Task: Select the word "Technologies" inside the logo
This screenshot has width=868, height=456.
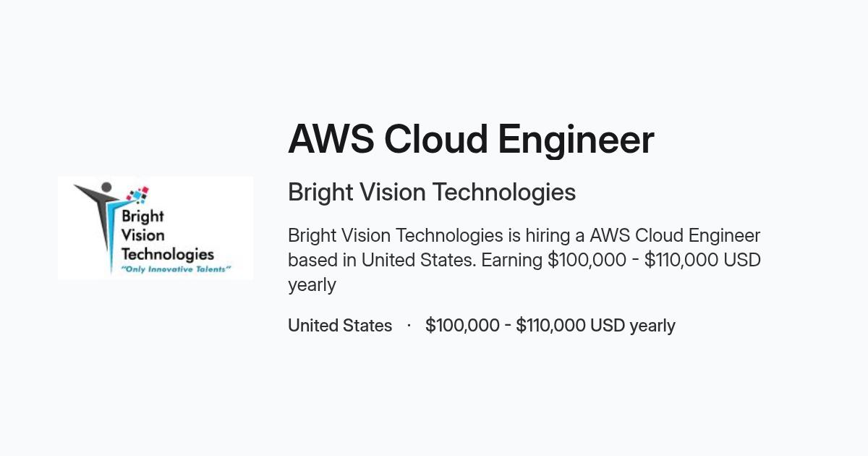Action: click(x=168, y=255)
